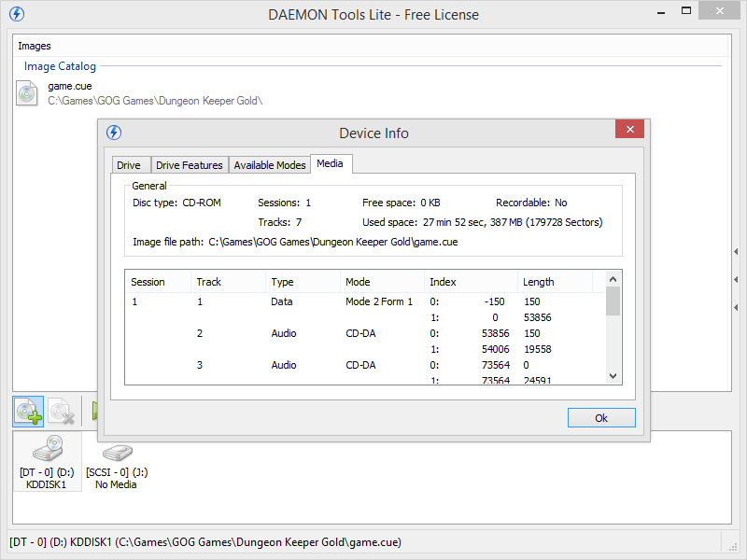Viewport: 747px width, 560px height.
Task: Click the 'Sessions: 1' text
Action: pyautogui.click(x=285, y=203)
